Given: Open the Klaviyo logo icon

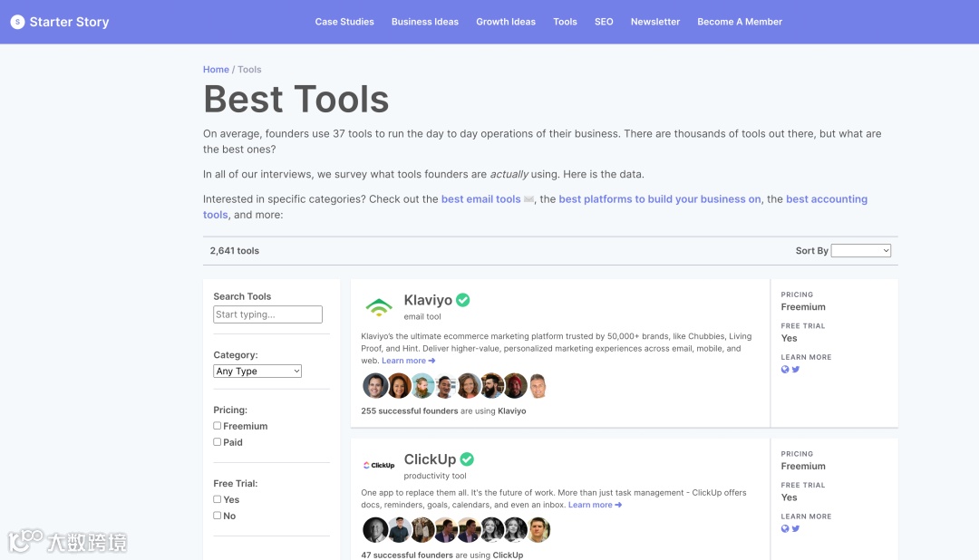Looking at the screenshot, I should click(x=379, y=307).
